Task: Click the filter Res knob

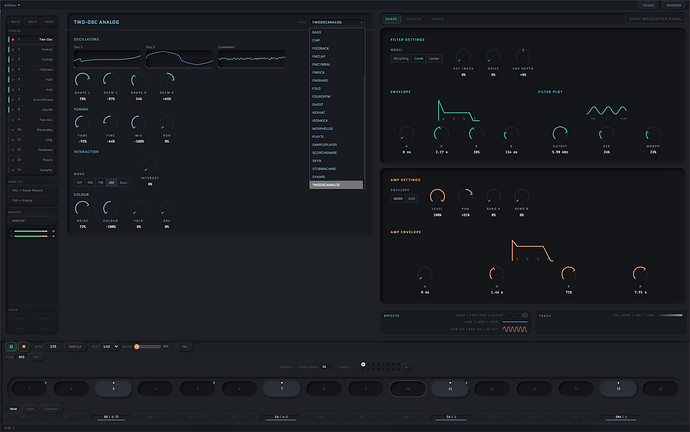Action: click(606, 133)
